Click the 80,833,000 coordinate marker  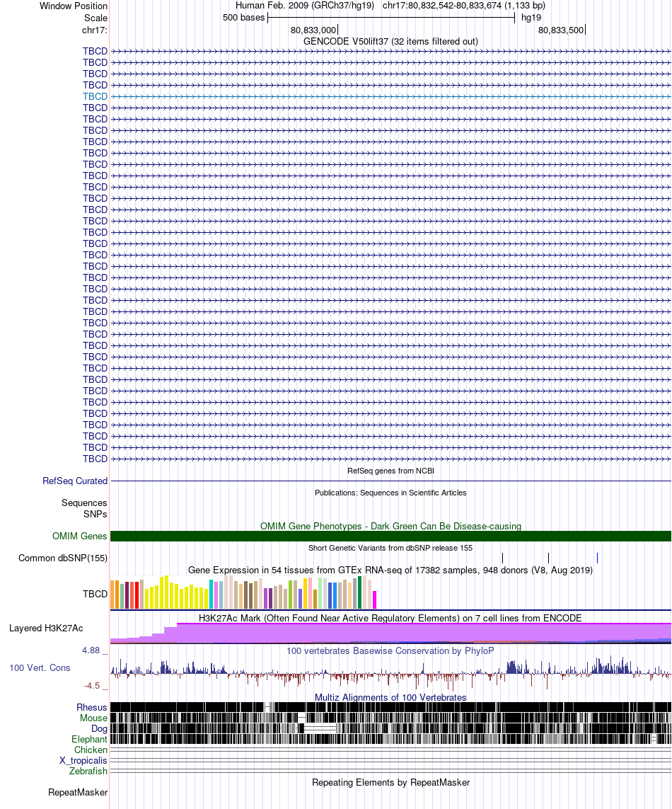pyautogui.click(x=313, y=30)
